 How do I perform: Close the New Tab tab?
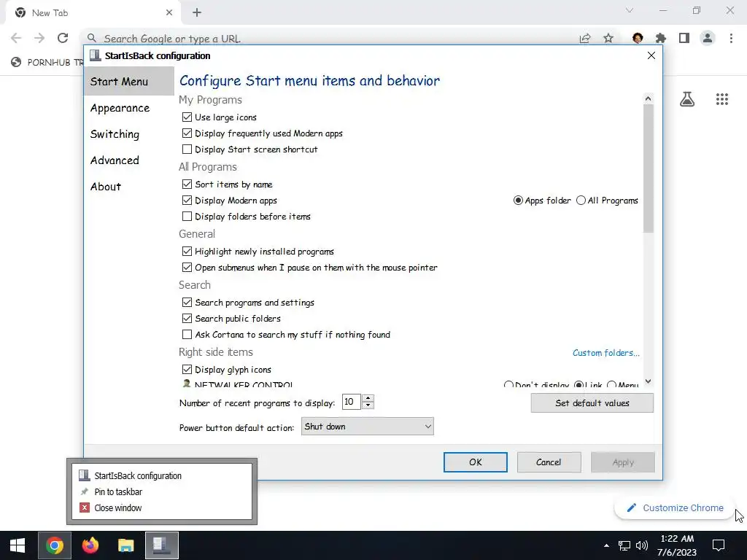[x=169, y=13]
